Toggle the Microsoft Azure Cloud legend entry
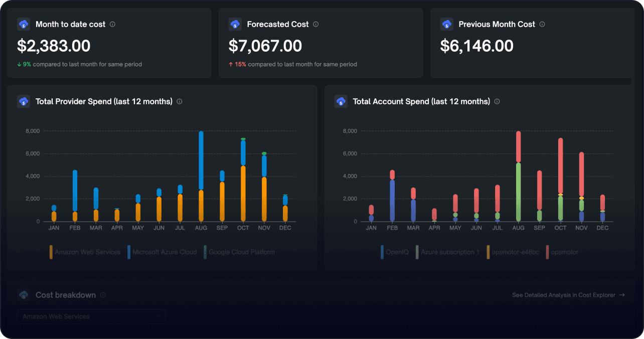The width and height of the screenshot is (644, 339). tap(162, 252)
